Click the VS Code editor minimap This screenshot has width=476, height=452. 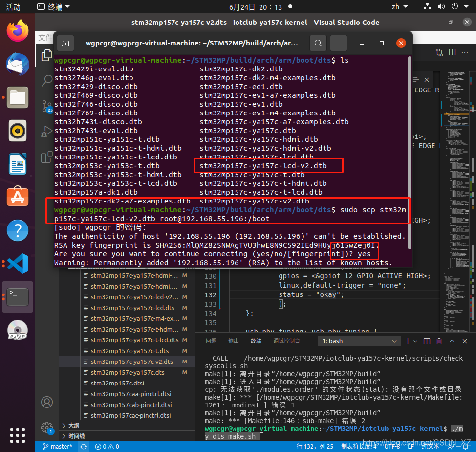457,201
